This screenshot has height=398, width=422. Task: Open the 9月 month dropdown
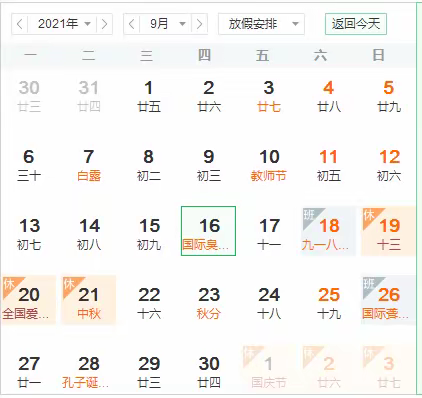click(x=166, y=24)
